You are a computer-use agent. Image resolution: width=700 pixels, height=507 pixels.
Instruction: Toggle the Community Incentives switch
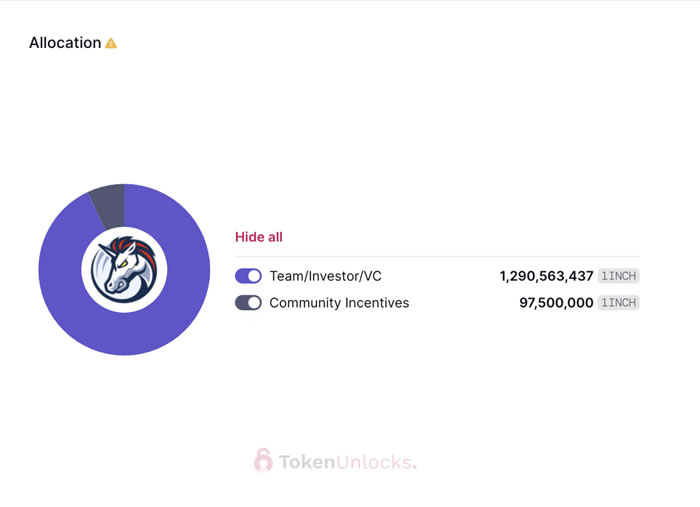248,303
